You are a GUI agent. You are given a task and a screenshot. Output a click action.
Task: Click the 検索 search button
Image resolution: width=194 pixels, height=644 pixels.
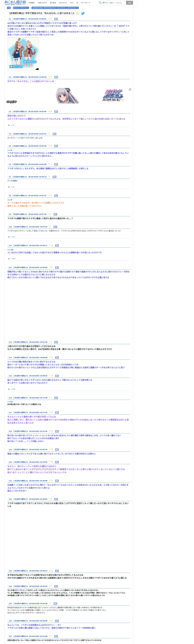point(129,3)
